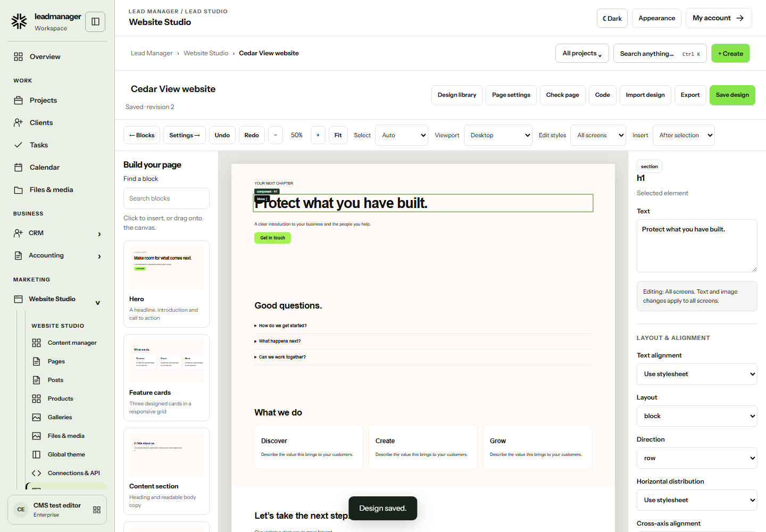Click the Accounting document icon
The image size is (766, 532).
pos(19,256)
